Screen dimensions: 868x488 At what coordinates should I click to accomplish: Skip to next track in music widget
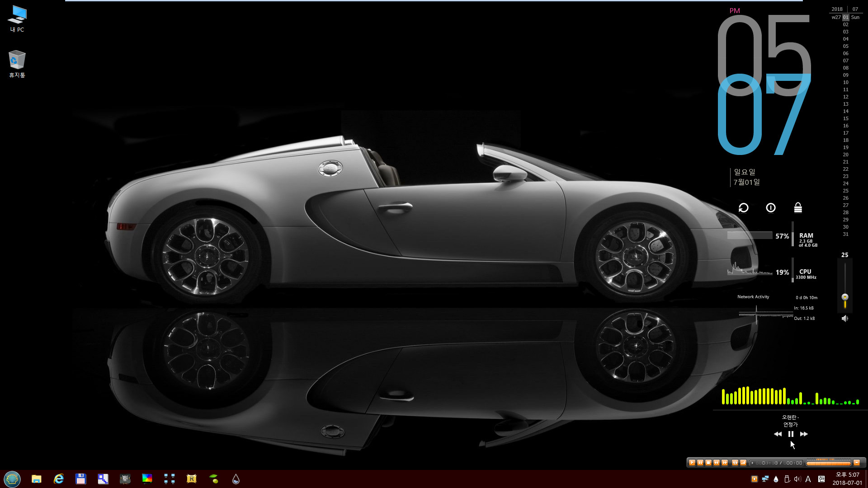click(804, 434)
